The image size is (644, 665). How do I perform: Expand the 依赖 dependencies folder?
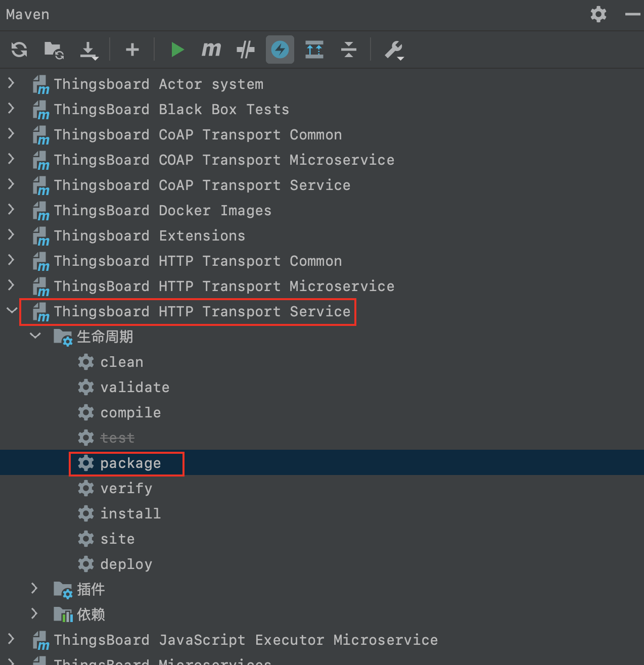[x=34, y=613]
